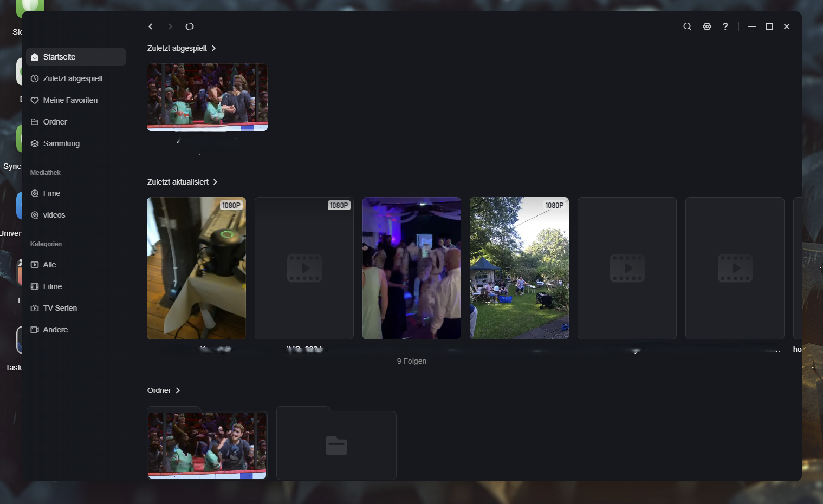Play the recently played wrestling video
Screen dimensions: 823x504
(x=207, y=97)
